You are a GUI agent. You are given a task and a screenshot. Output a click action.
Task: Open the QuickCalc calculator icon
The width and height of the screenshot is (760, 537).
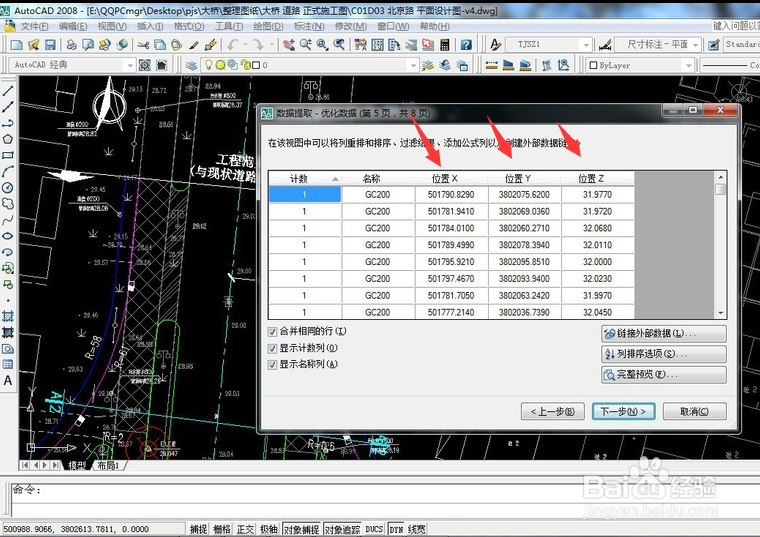coord(444,45)
